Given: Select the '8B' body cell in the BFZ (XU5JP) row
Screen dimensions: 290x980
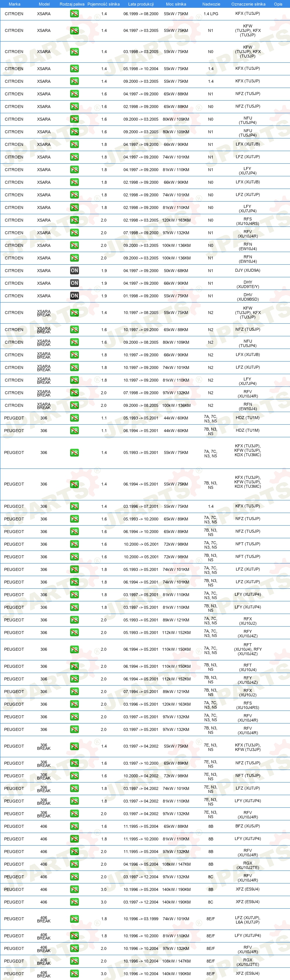Looking at the screenshot, I should tap(211, 826).
